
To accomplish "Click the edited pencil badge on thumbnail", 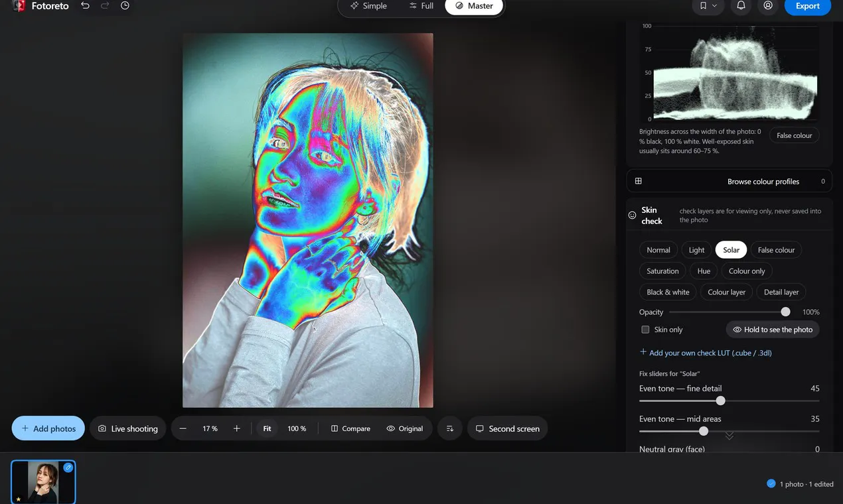I will tap(68, 468).
